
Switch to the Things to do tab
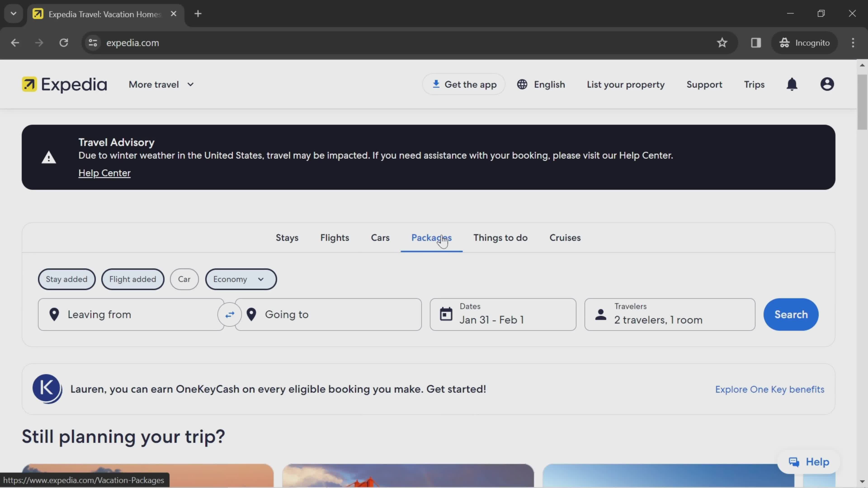(x=500, y=237)
